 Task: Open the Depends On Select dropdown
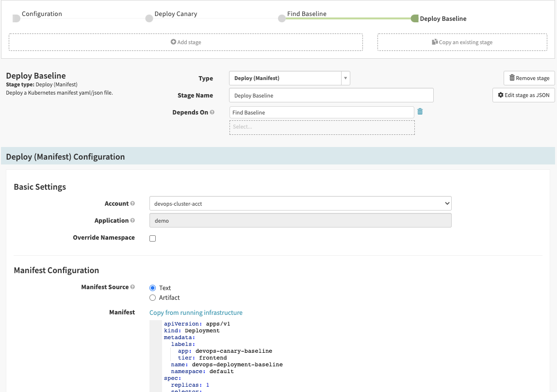click(x=322, y=127)
